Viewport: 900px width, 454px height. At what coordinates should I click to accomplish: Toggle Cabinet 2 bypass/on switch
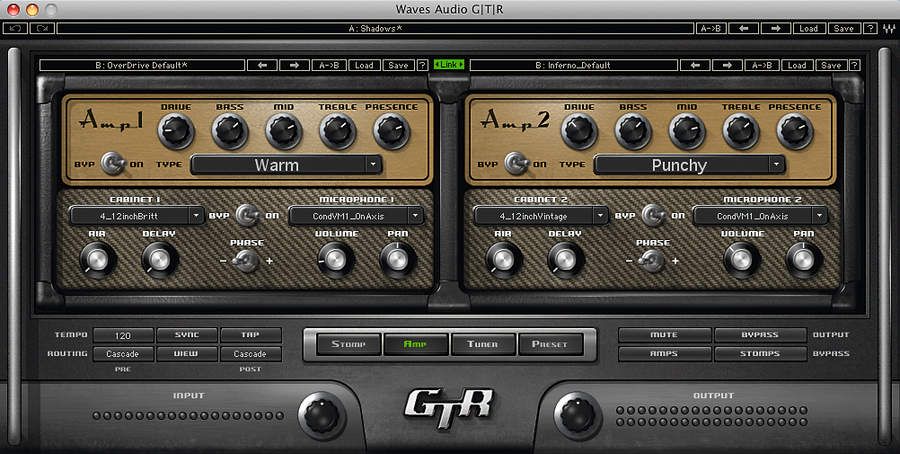654,216
